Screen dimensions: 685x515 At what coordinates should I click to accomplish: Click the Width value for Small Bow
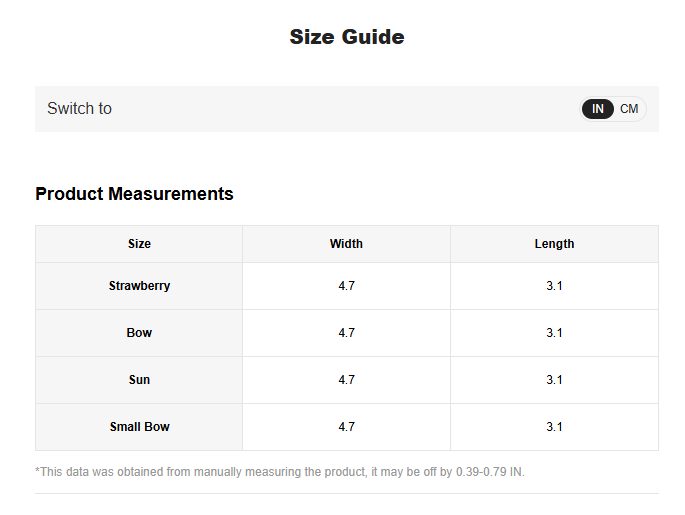346,427
